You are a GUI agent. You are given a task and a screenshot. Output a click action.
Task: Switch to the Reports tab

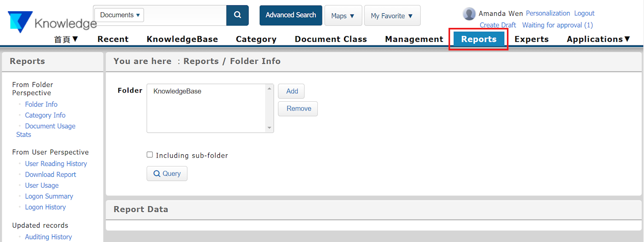click(478, 39)
